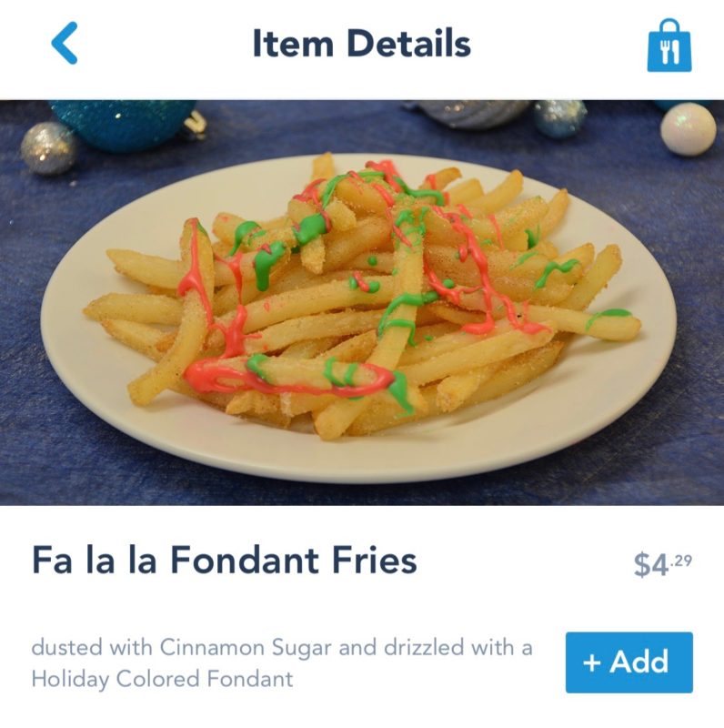Click the "dusted with Cinnamon Sugar" description line

(281, 647)
